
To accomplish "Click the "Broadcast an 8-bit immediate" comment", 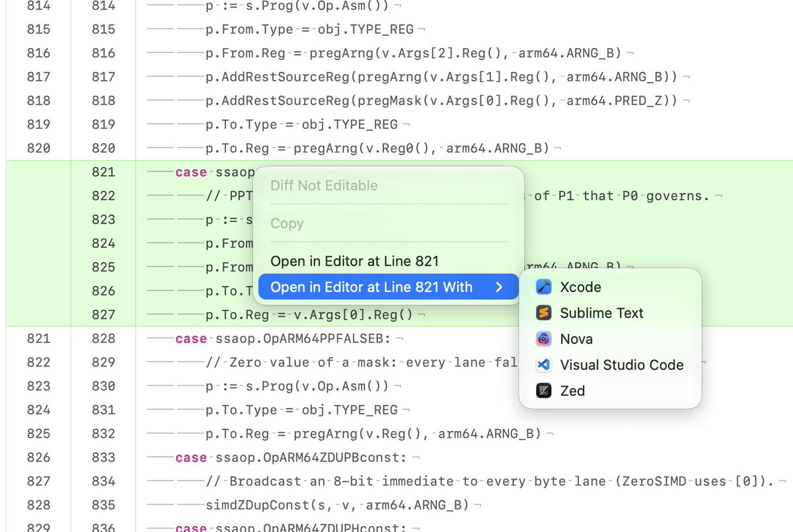I will (x=490, y=481).
